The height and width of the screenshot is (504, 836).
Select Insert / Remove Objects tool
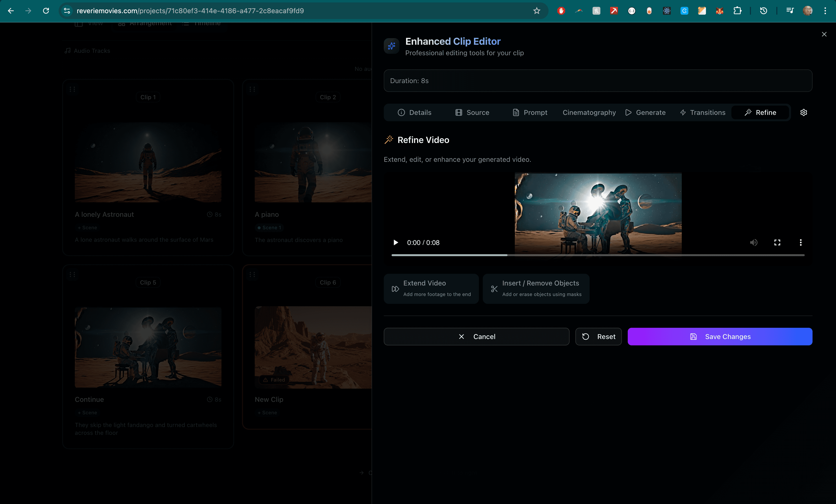coord(536,289)
